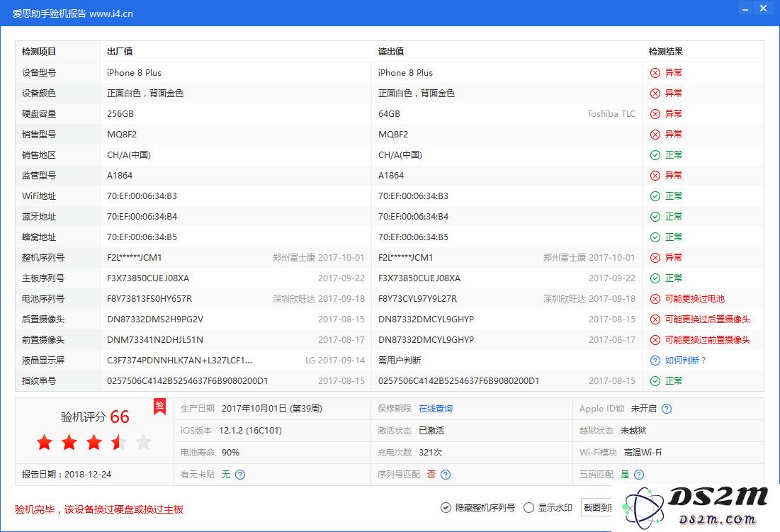Click the 电池寿命 90% value
This screenshot has height=532, width=780.
point(230,453)
